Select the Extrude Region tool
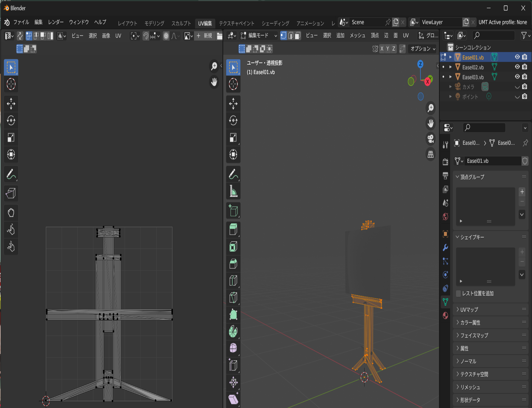 point(233,229)
